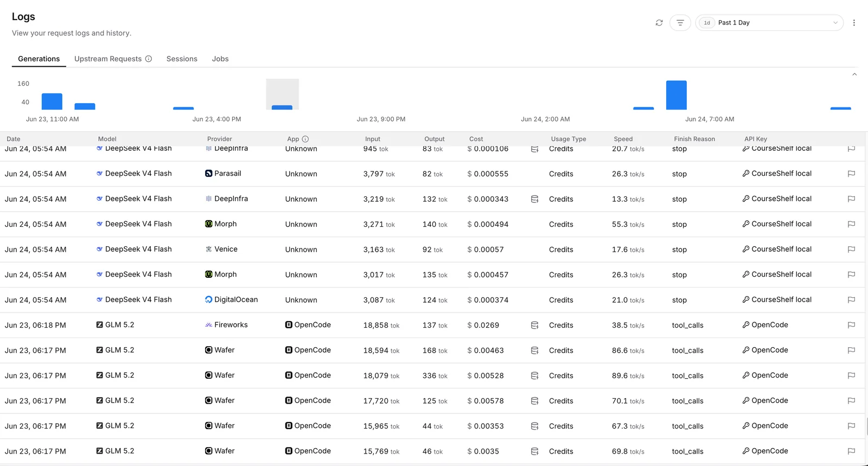
Task: Click the info icon beside Upstream Requests
Action: pyautogui.click(x=149, y=59)
